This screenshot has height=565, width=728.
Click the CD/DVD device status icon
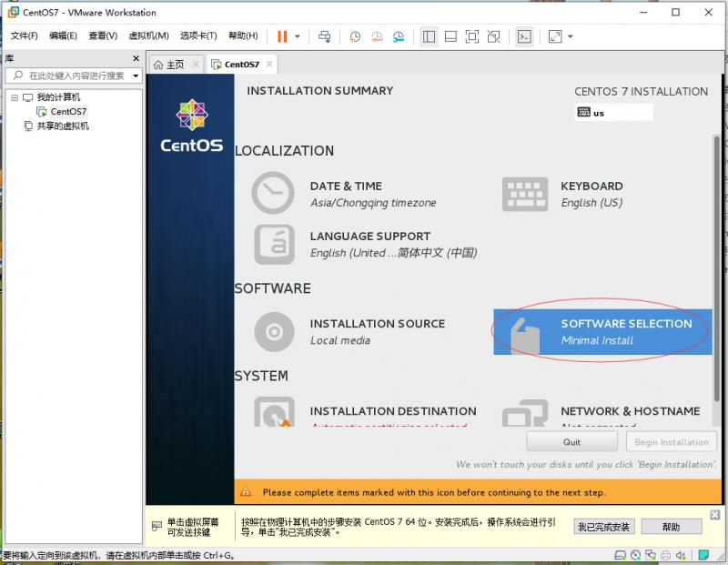(637, 556)
